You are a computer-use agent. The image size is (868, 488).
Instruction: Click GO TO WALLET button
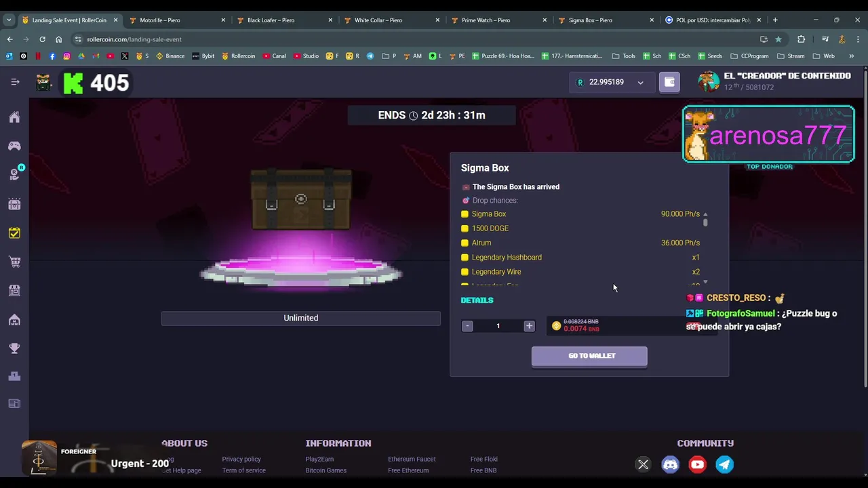point(589,356)
